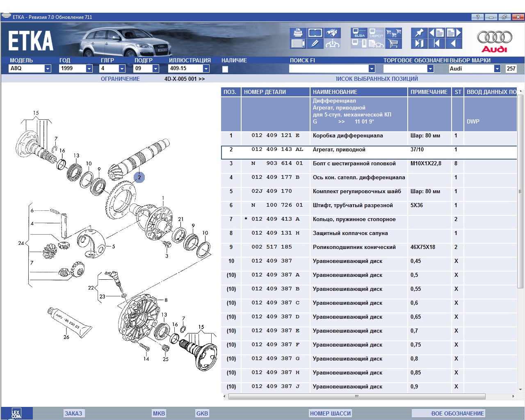This screenshot has width=525, height=420.
Task: Open НОМЕР ШАССИ in the bottom bar
Action: (330, 413)
